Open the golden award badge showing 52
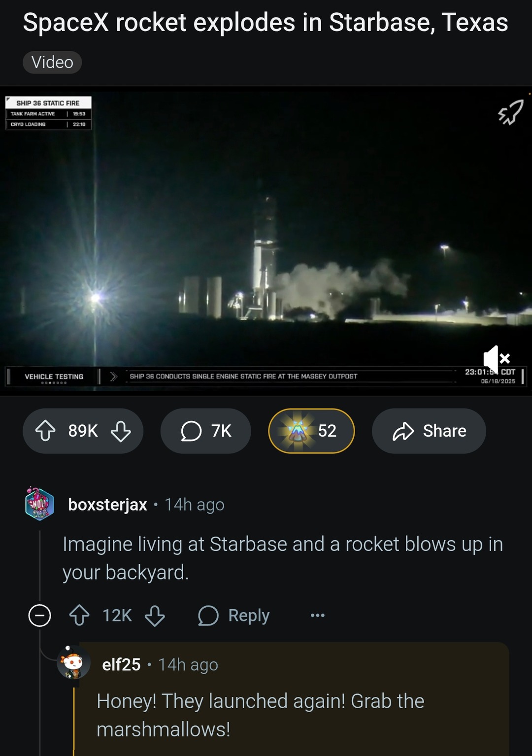 [311, 431]
